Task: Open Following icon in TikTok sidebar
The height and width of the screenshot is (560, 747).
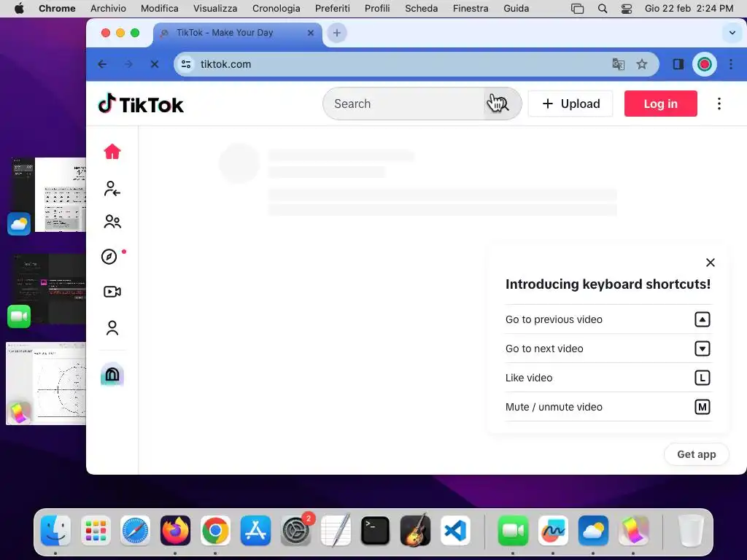Action: click(112, 189)
